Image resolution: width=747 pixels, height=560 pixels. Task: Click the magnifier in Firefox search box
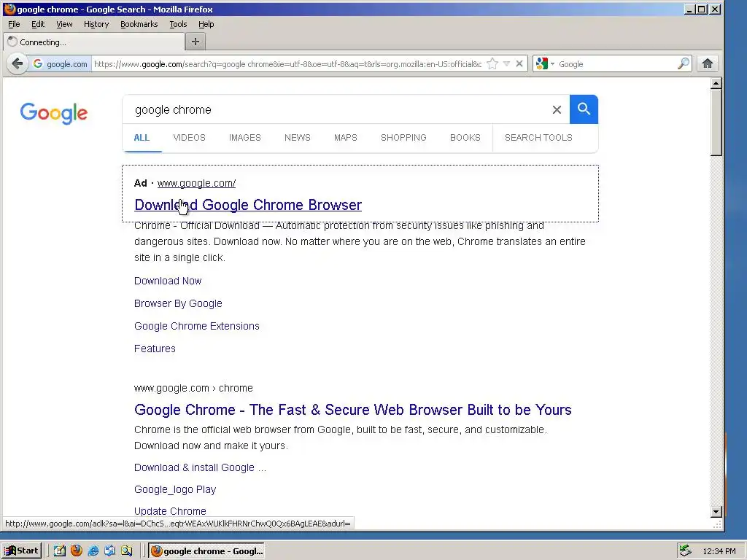pos(683,63)
